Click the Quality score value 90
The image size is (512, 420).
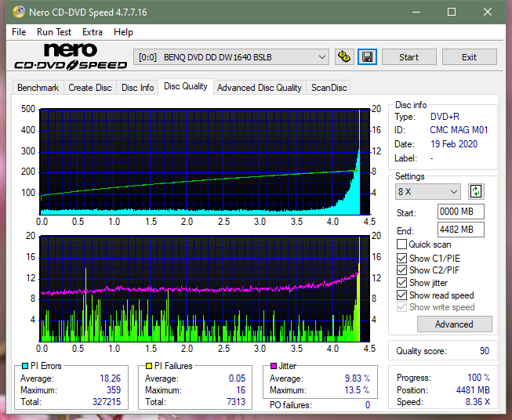485,351
